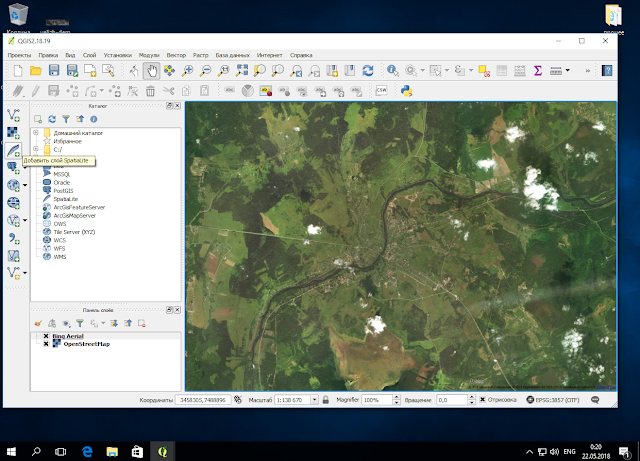Expand the Домашний каталог tree node
640x461 pixels.
click(x=36, y=132)
